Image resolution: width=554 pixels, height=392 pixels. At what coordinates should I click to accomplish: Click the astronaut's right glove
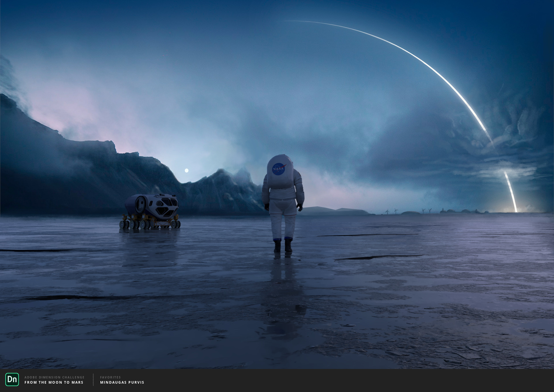[300, 207]
